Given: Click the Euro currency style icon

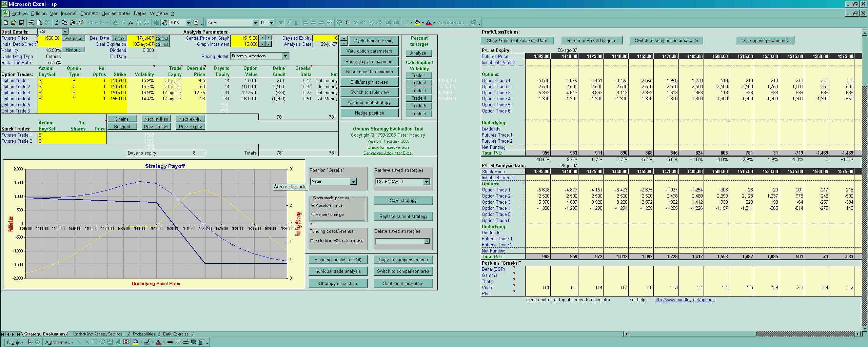Looking at the screenshot, I should pos(347,23).
